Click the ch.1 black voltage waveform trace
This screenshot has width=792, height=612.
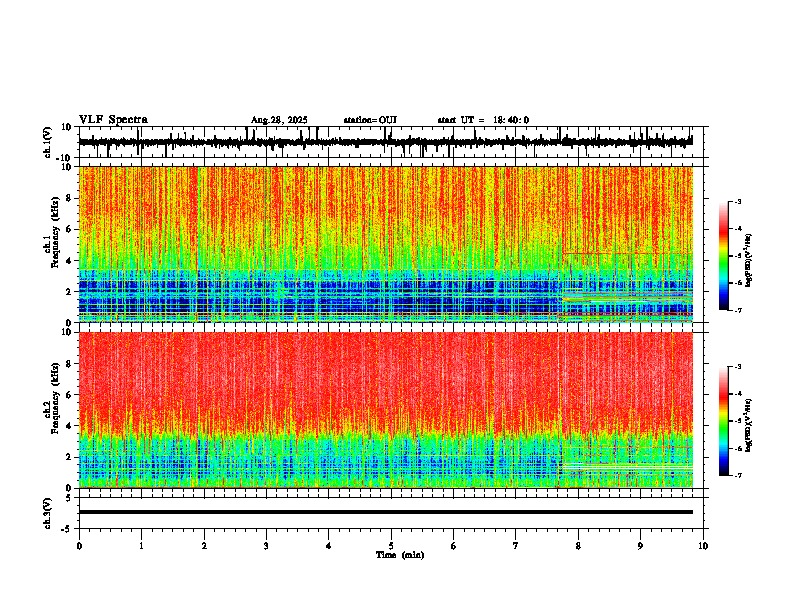tap(385, 142)
